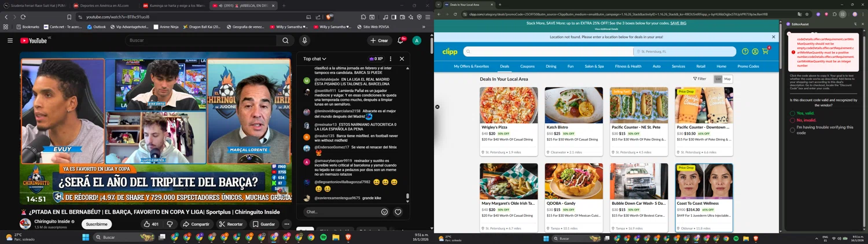Open the Wrigley's Pizza deal thumbnail
868x244 pixels.
509,105
